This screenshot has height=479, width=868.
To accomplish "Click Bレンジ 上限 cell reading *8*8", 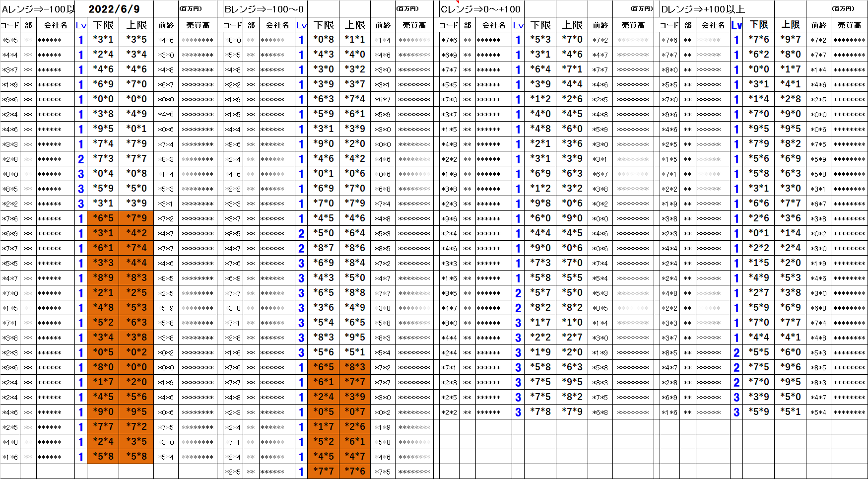I will (355, 292).
